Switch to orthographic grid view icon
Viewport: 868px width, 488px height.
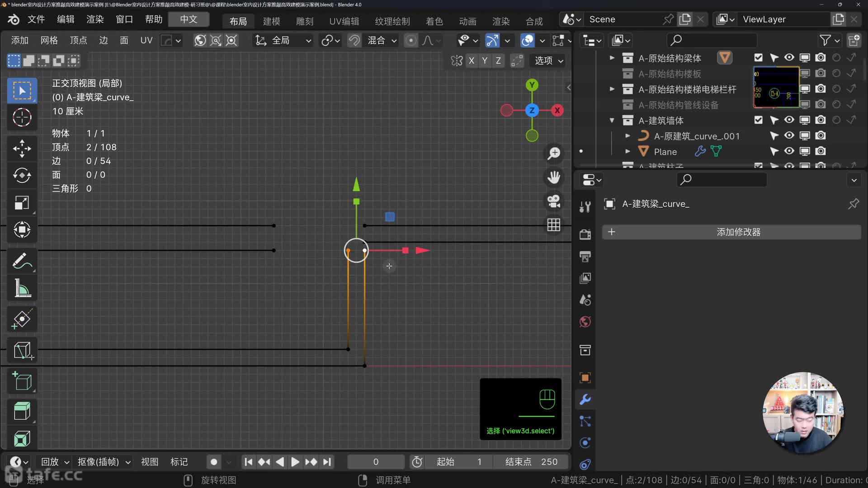(554, 225)
